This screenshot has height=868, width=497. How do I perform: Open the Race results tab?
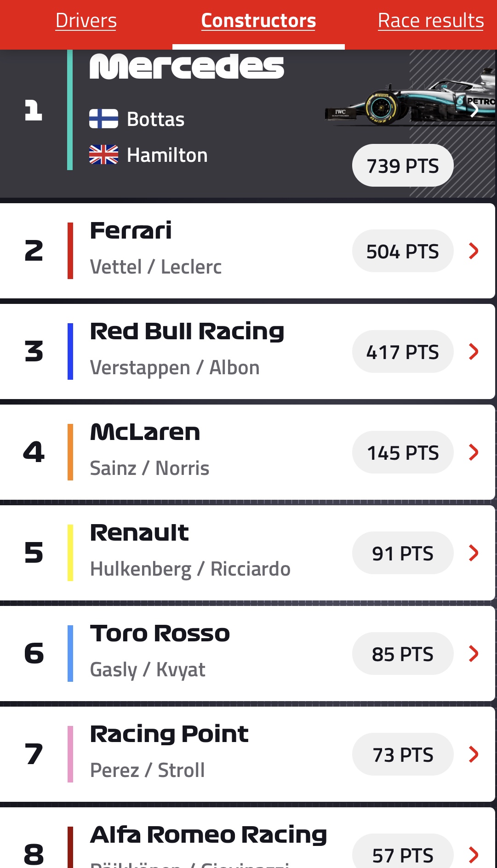pos(430,21)
